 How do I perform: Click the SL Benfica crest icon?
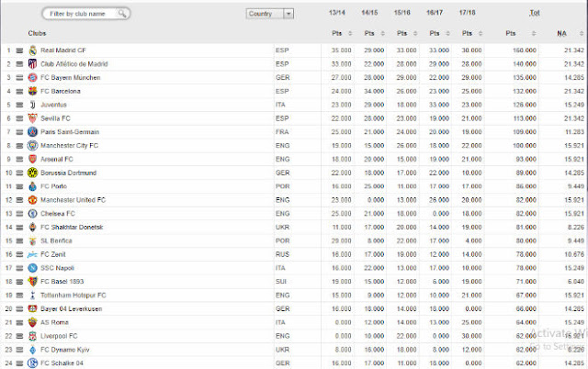pos(33,240)
